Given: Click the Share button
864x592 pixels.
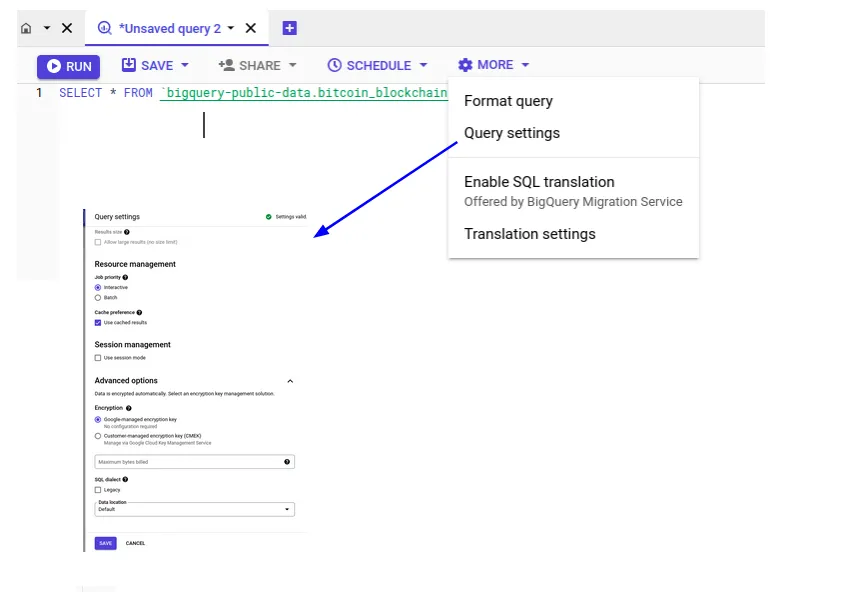Looking at the screenshot, I should pos(250,66).
